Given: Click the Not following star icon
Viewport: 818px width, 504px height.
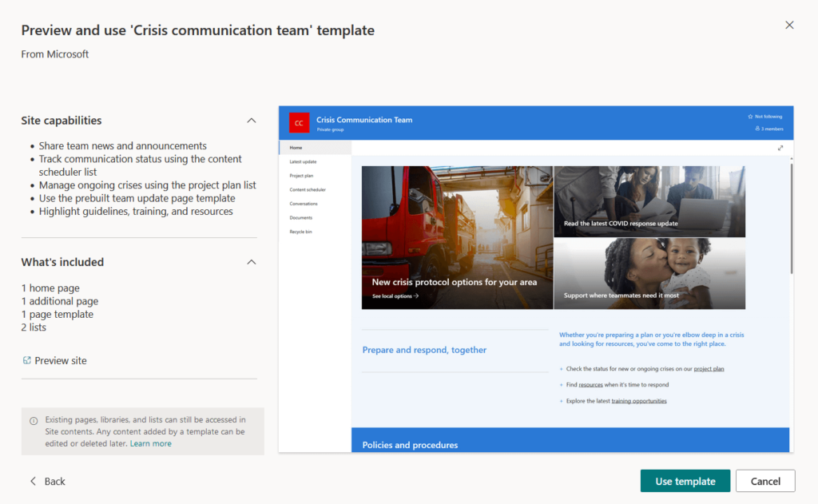Looking at the screenshot, I should click(750, 117).
